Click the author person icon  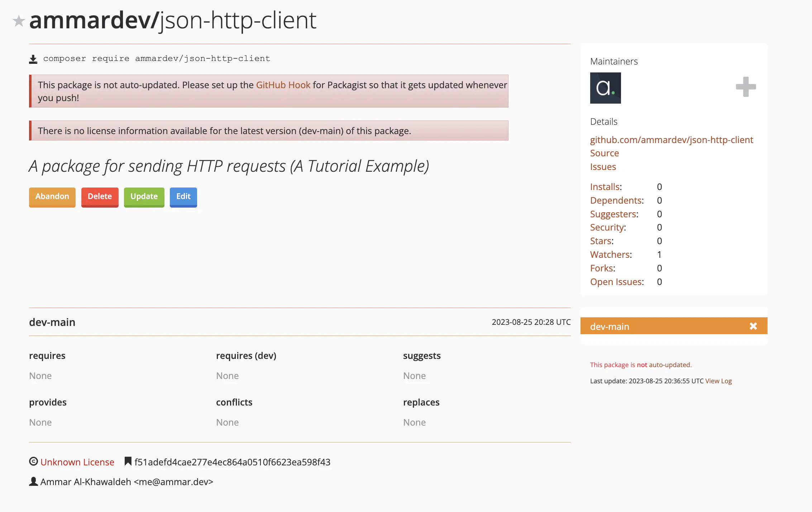click(x=33, y=482)
